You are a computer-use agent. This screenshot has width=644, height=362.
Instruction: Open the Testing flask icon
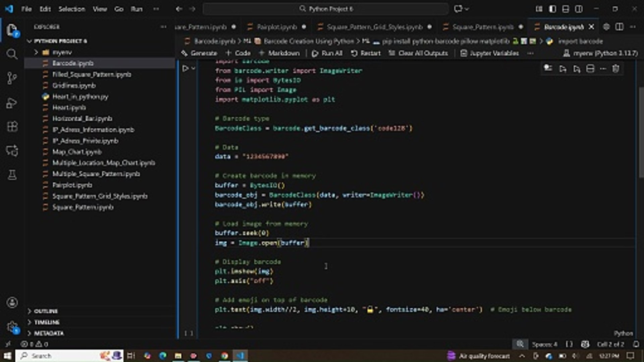point(12,175)
